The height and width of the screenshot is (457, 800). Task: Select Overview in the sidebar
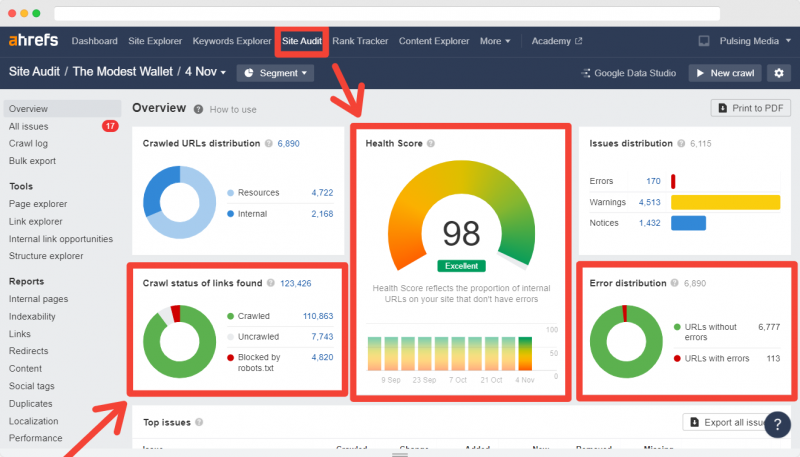(62, 109)
